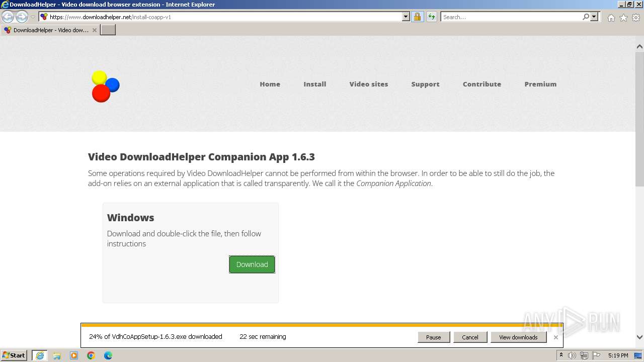This screenshot has width=644, height=362.
Task: Close the DownloadHelper tab
Action: pos(94,30)
